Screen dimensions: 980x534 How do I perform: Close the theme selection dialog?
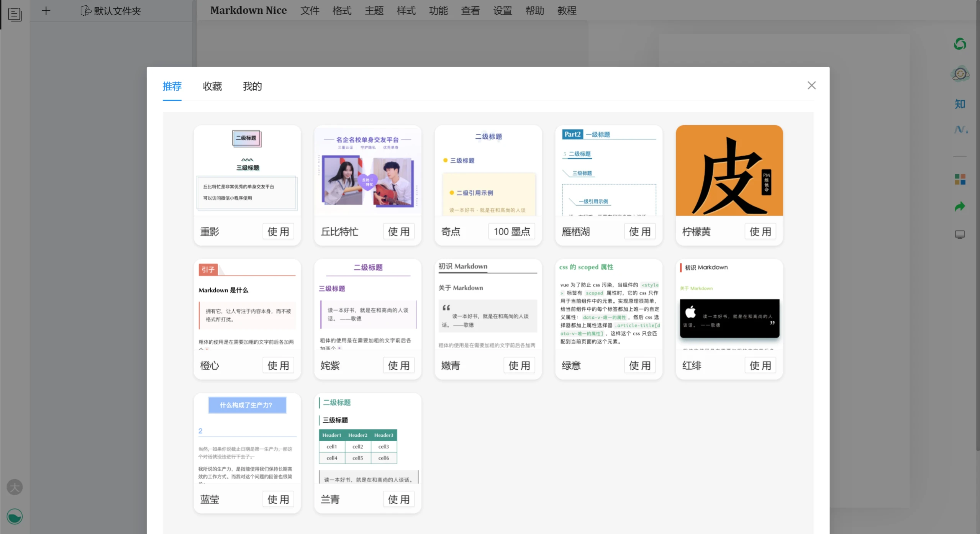point(811,85)
